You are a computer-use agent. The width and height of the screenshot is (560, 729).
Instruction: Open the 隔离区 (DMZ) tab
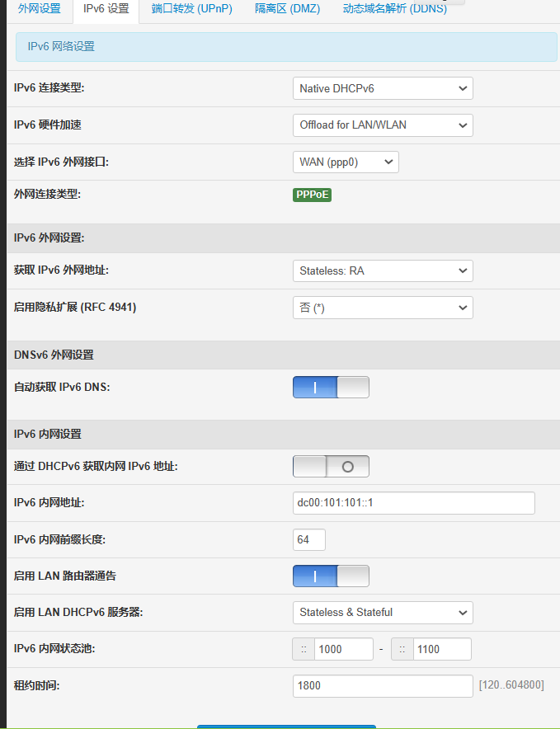(x=287, y=9)
